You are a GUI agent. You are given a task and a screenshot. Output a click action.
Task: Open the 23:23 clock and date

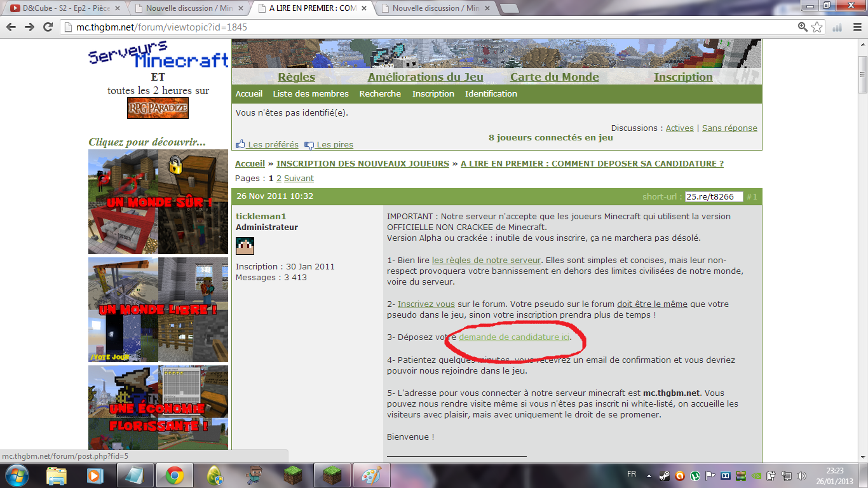[835, 475]
